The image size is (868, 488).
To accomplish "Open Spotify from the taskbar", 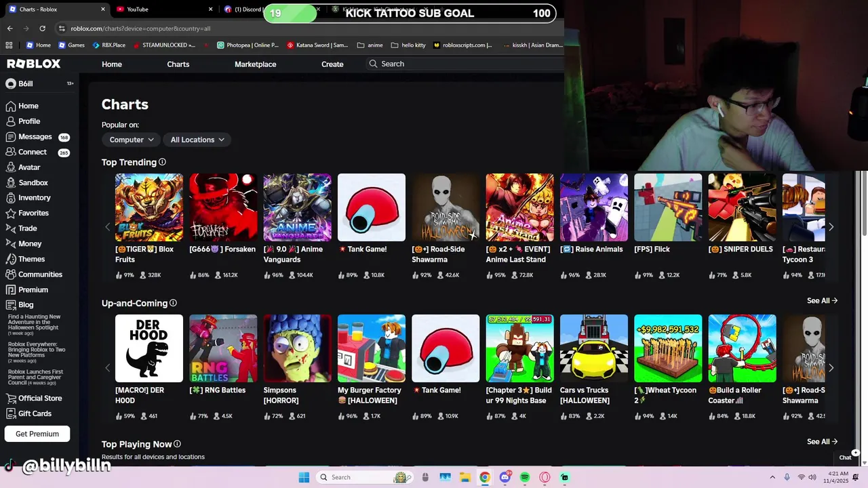I will click(525, 477).
